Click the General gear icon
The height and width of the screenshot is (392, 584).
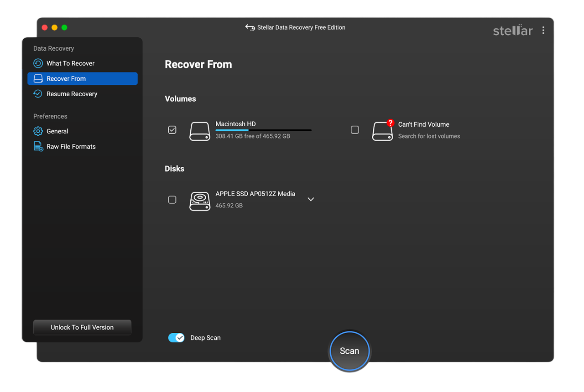(x=38, y=131)
